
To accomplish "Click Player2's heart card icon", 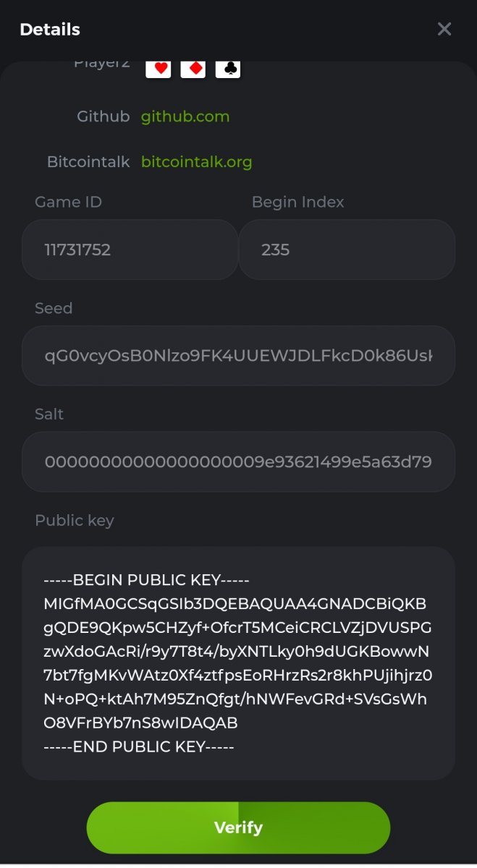I will 159,69.
